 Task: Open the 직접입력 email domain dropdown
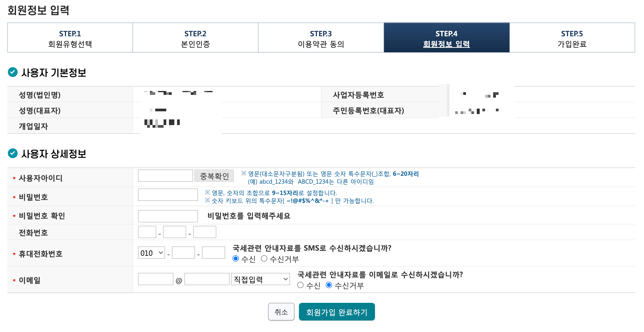point(260,279)
